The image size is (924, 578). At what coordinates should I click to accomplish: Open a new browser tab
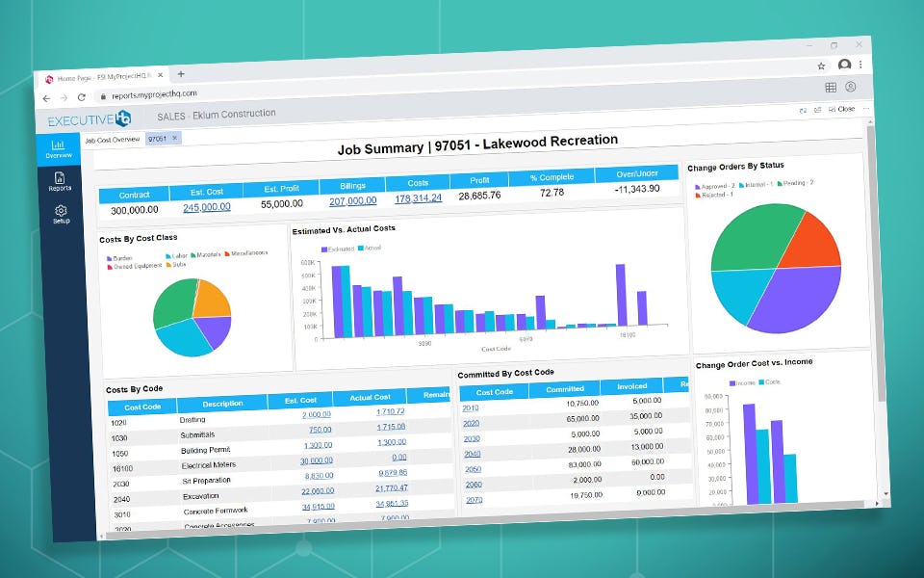click(181, 74)
